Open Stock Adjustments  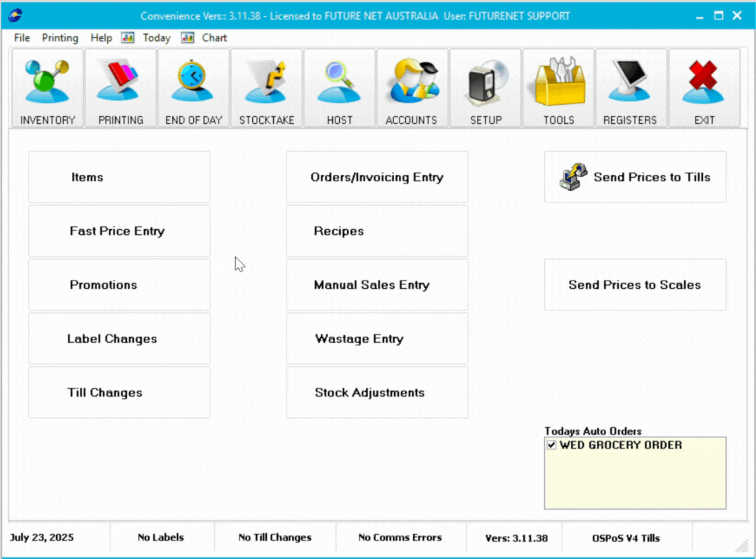coord(377,392)
